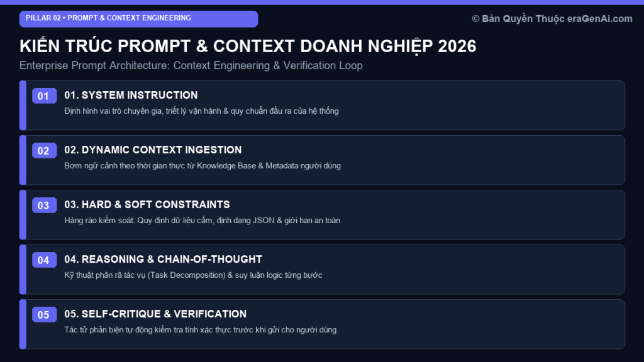Select the Reasoning & Chain-of-Thought heading
Screen dimensions: 644x362
click(163, 259)
